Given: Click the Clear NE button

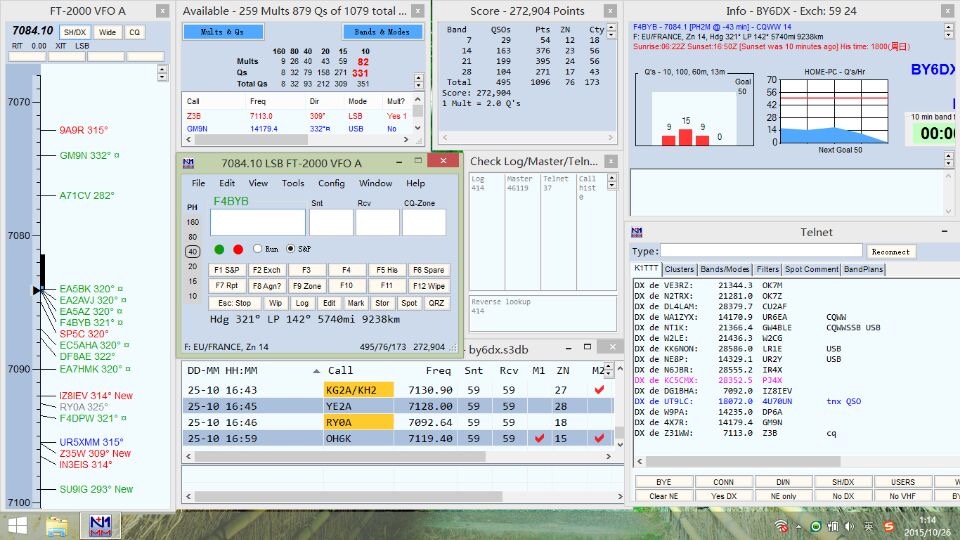Looking at the screenshot, I should pos(664,497).
